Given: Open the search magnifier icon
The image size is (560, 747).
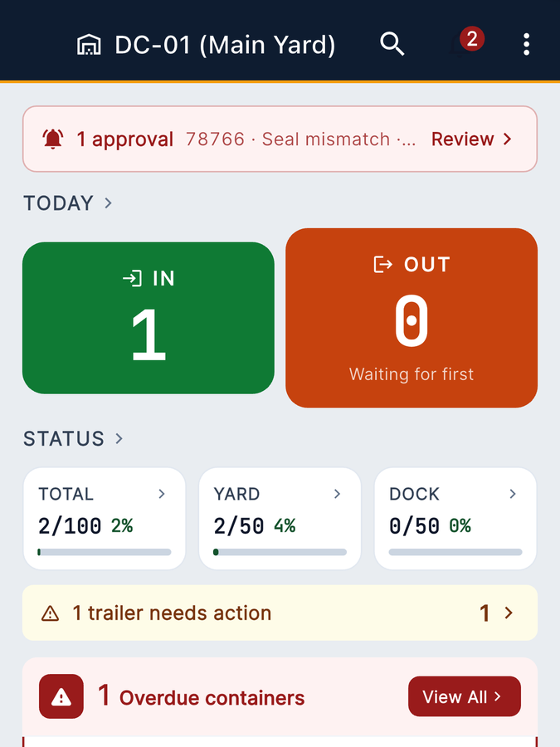Looking at the screenshot, I should 392,44.
